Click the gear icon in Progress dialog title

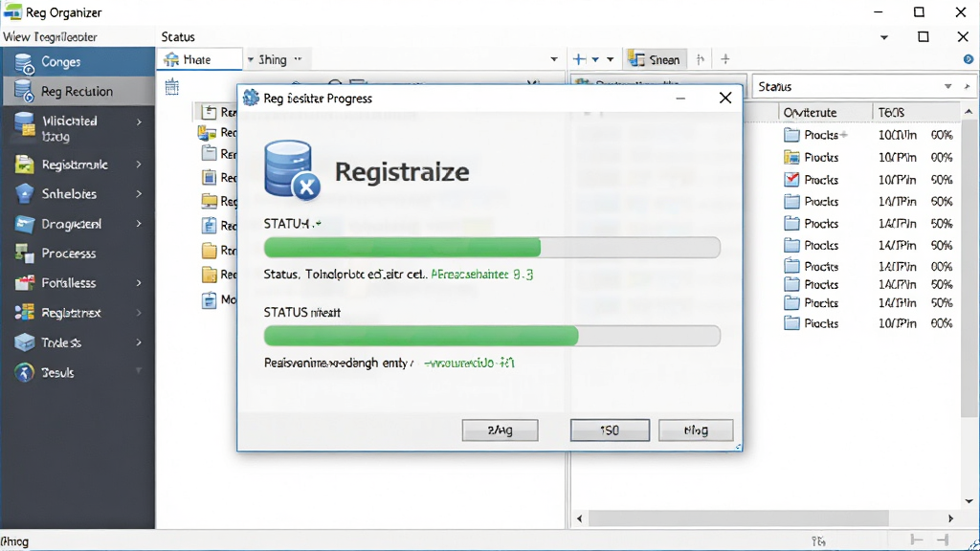point(251,98)
